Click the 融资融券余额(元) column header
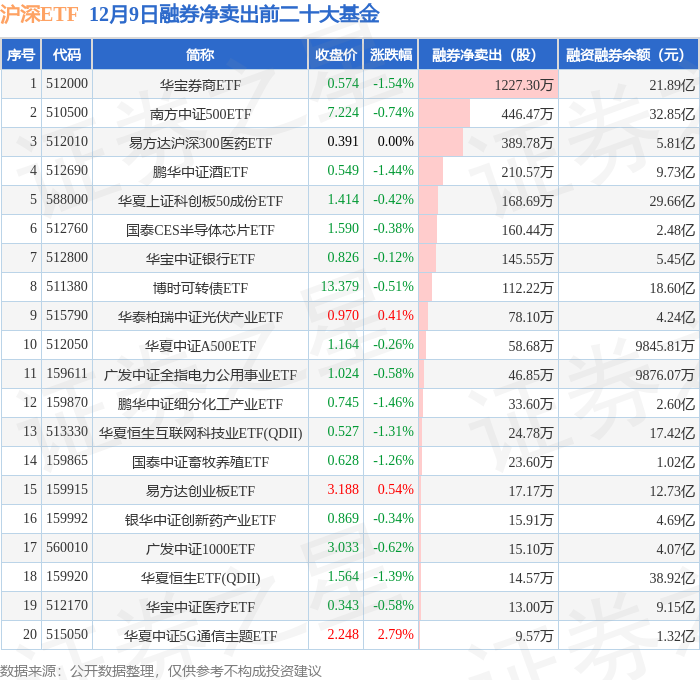Image resolution: width=700 pixels, height=680 pixels. [628, 54]
